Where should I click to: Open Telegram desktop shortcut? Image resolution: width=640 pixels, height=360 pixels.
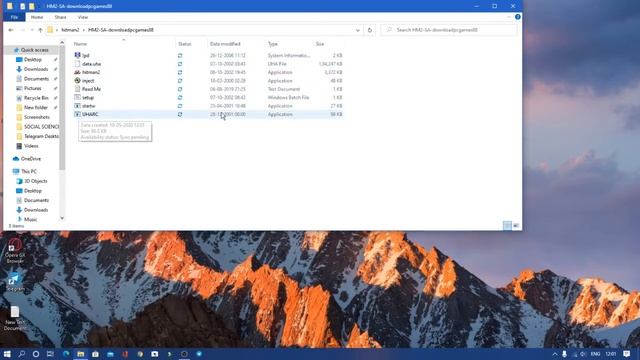(x=15, y=282)
